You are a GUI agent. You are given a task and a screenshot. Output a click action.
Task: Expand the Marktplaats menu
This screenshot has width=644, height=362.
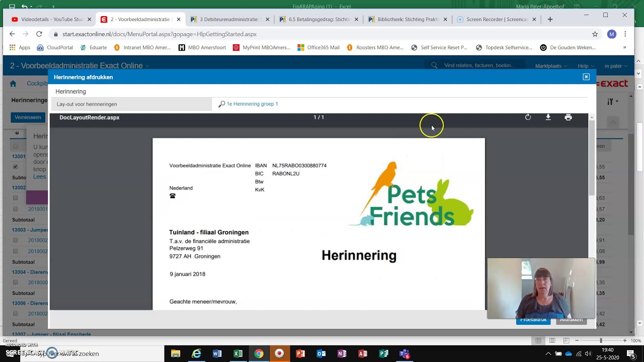pyautogui.click(x=551, y=66)
